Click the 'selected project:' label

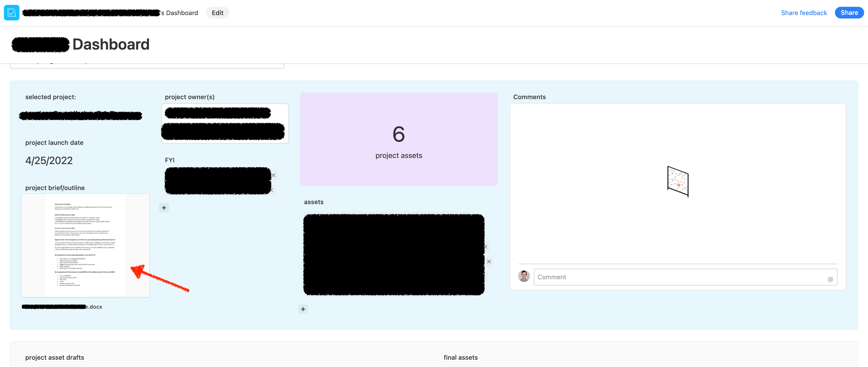(51, 97)
